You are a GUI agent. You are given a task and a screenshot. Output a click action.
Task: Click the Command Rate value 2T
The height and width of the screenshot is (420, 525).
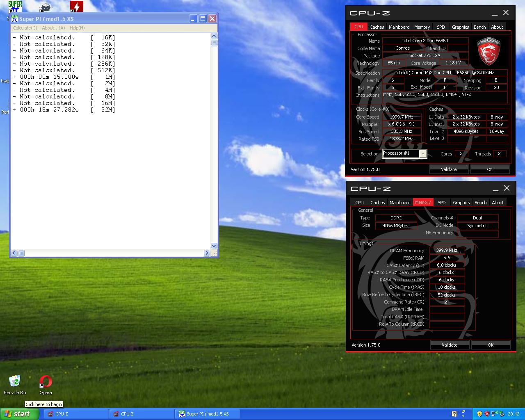[x=447, y=302]
